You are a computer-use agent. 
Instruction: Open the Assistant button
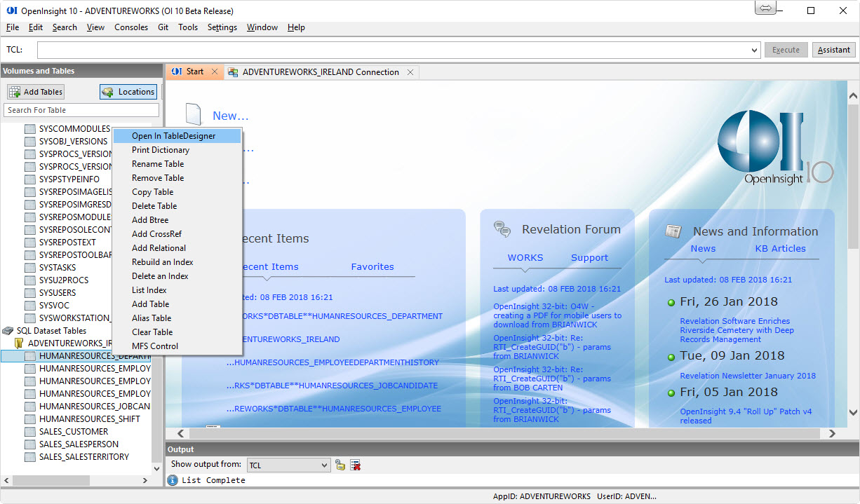pos(834,50)
